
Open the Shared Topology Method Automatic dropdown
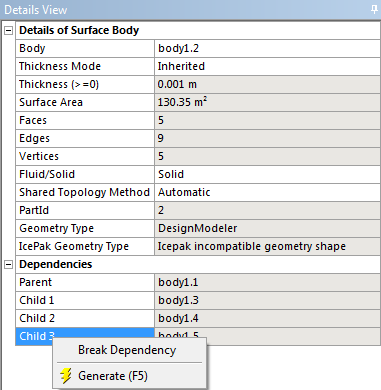(x=267, y=192)
